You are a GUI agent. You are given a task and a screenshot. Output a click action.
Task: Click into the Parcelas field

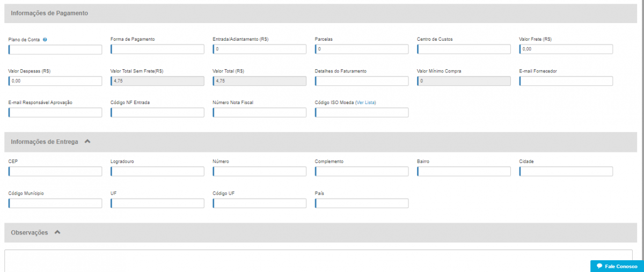coord(362,49)
